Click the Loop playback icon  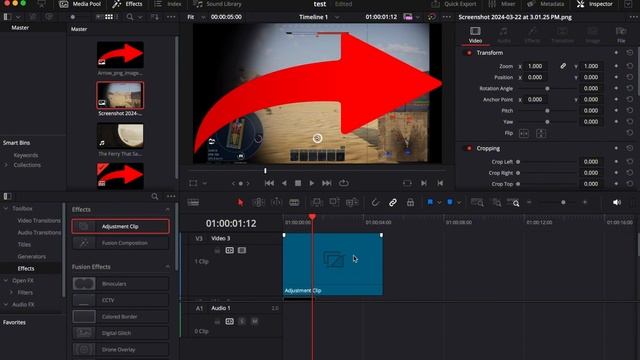point(344,183)
